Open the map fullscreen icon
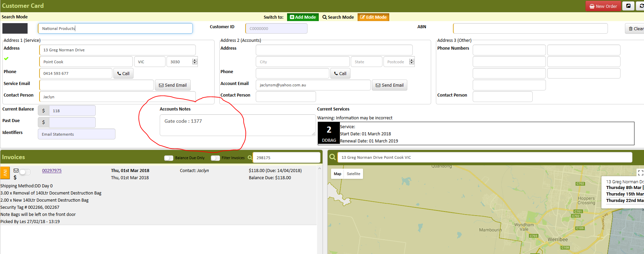 tap(640, 173)
